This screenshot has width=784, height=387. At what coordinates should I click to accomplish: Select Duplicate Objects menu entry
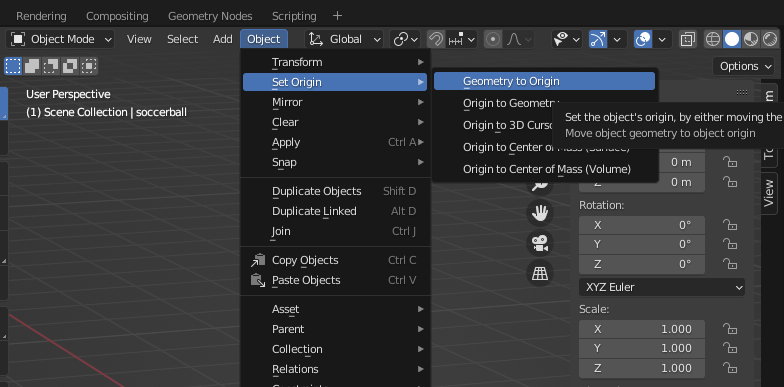[x=335, y=191]
